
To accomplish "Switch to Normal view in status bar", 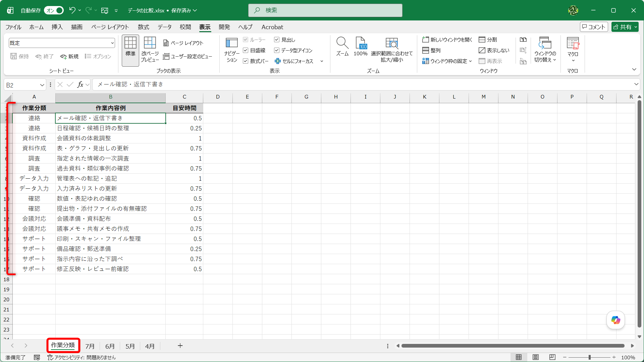I will tap(519, 357).
